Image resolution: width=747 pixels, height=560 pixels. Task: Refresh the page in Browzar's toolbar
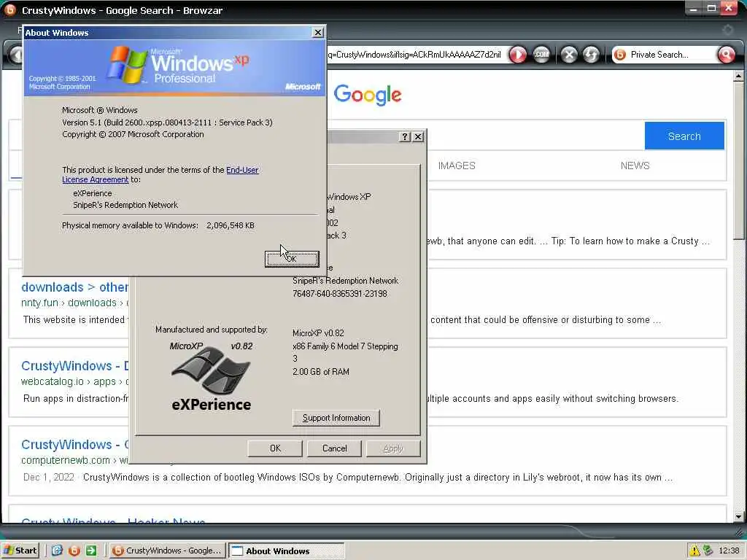591,55
